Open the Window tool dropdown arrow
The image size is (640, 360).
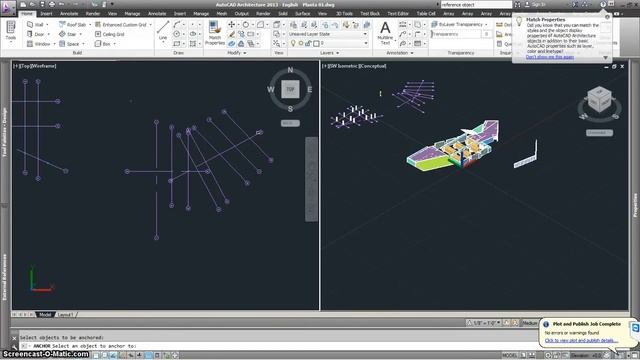pos(54,44)
